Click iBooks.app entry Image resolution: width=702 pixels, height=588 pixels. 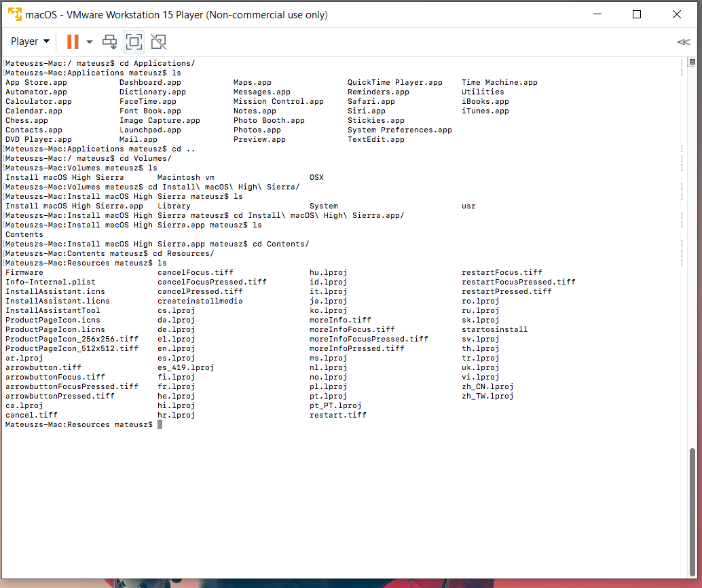point(485,101)
